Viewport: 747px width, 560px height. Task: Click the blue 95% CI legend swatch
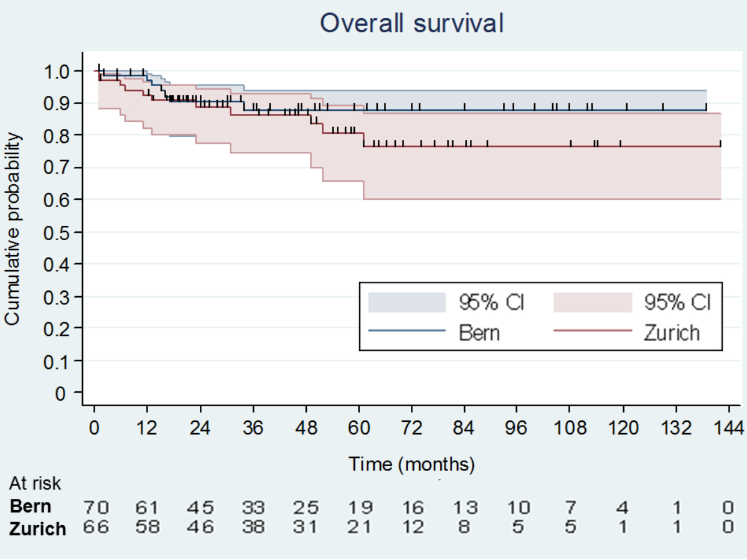[407, 302]
